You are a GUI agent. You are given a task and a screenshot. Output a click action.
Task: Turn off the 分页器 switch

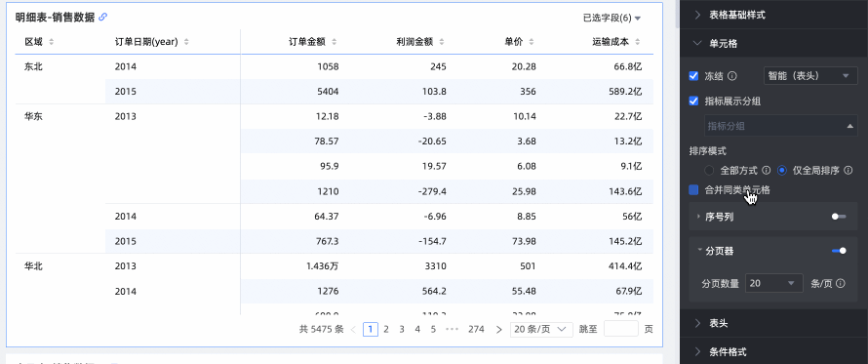(839, 251)
